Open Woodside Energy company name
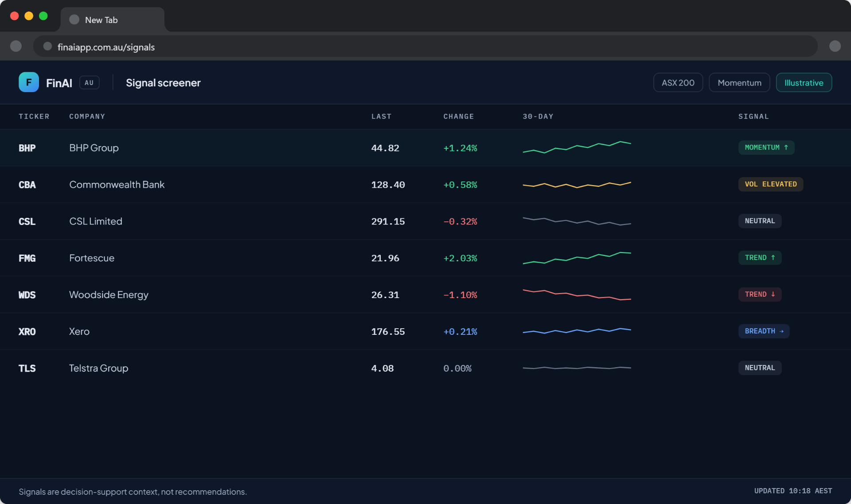The width and height of the screenshot is (851, 504). 109,295
